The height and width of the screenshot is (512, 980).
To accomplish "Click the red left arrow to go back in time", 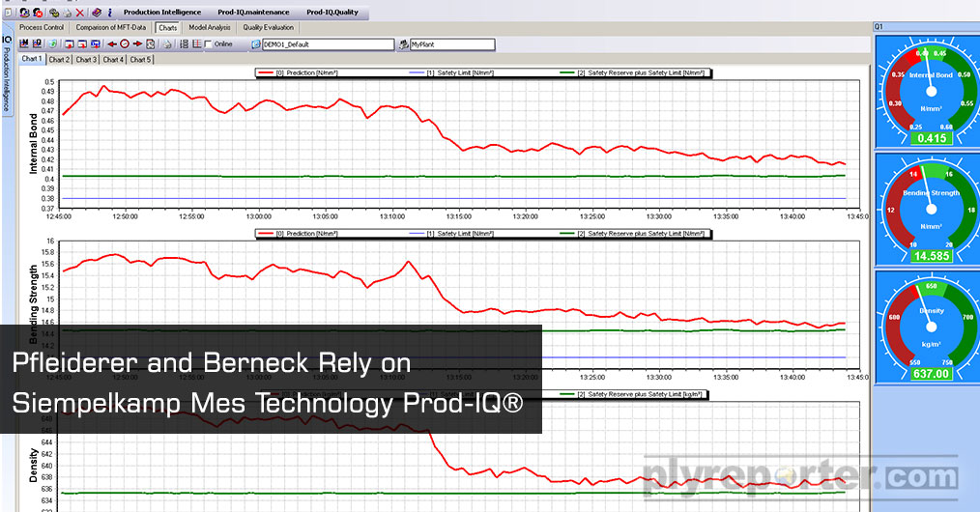I will (x=112, y=44).
